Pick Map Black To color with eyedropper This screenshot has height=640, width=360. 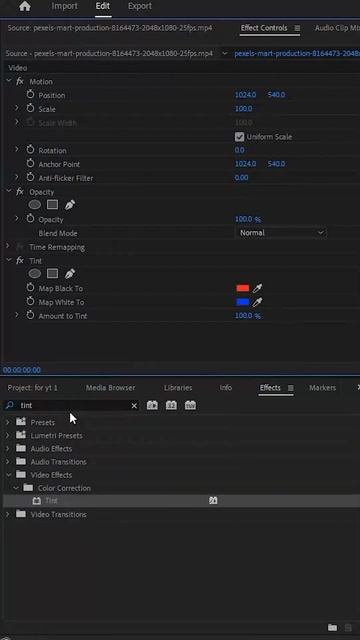click(x=257, y=289)
